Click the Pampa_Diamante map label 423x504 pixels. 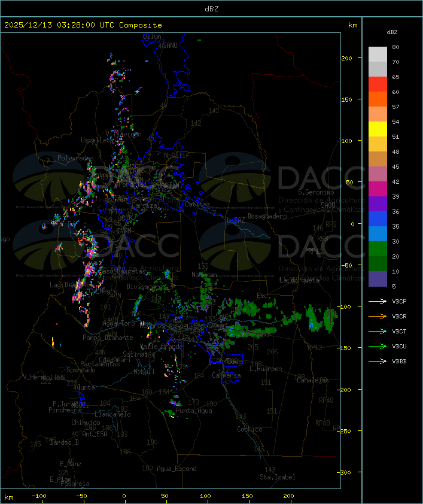[108, 338]
